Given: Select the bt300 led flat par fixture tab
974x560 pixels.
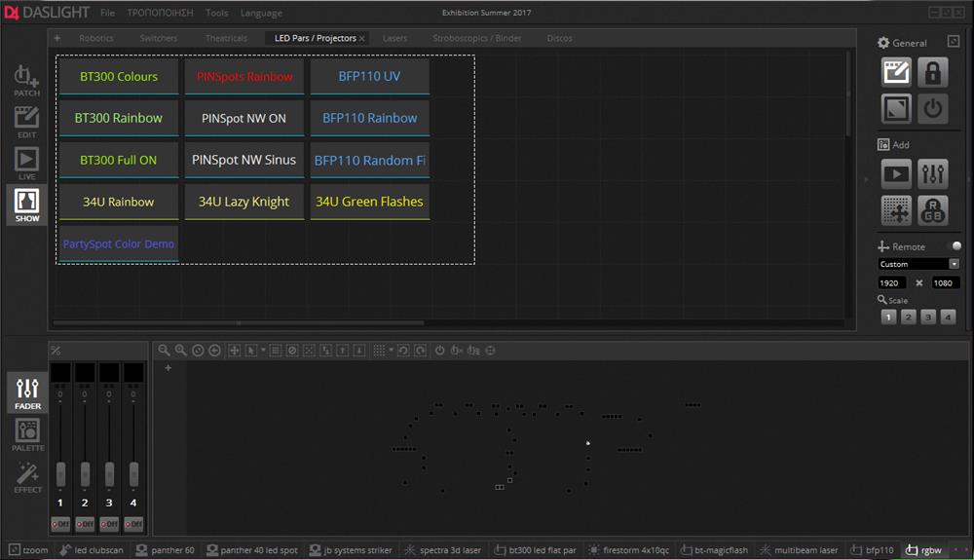Looking at the screenshot, I should [535, 550].
